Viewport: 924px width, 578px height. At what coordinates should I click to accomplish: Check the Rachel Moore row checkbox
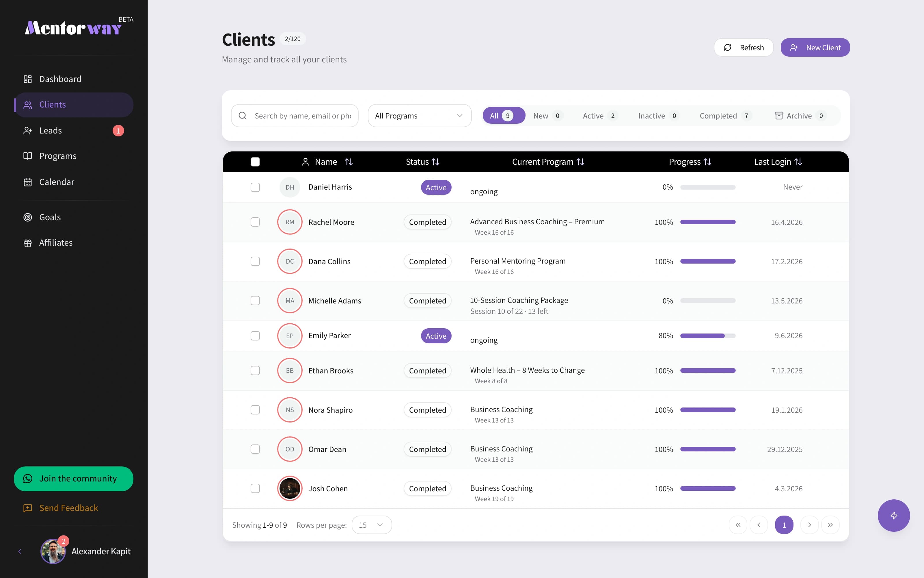[255, 222]
